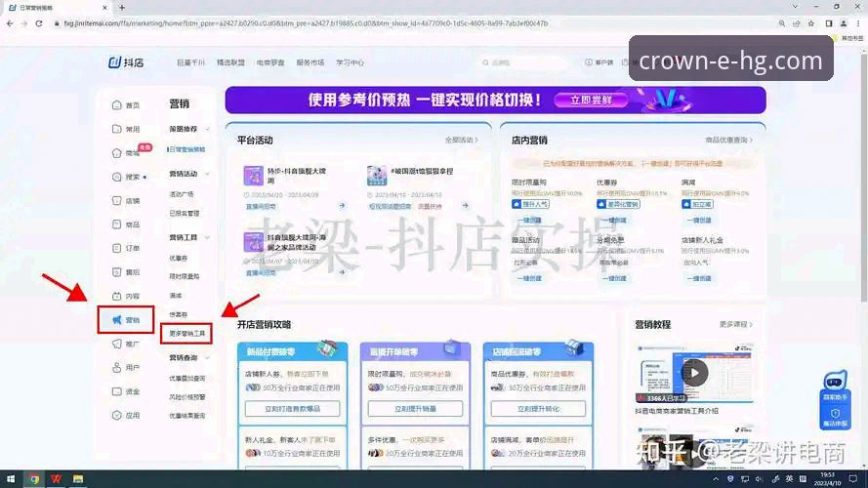The image size is (868, 488).
Task: Select 营销 megaphone item in the sidebar
Action: click(x=126, y=320)
